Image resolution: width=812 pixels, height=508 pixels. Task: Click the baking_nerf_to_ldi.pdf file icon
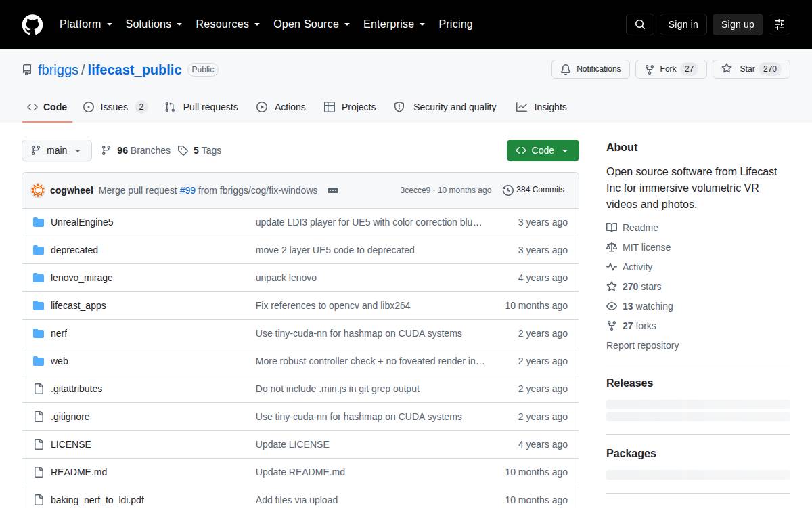[x=39, y=500]
